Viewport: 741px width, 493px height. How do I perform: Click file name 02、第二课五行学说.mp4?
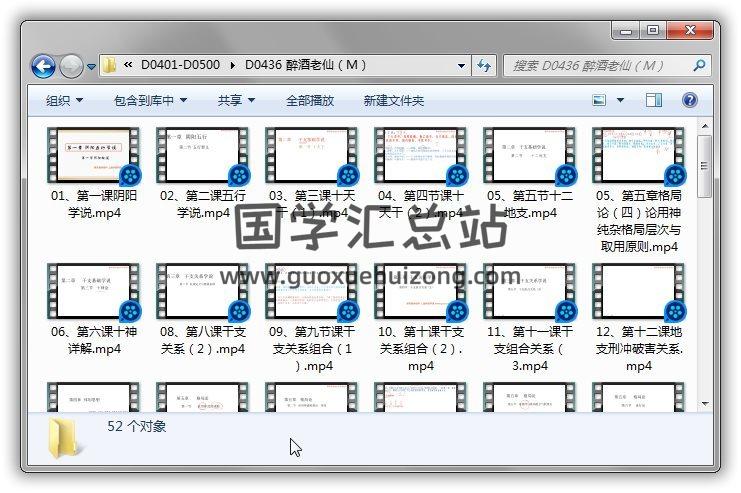(x=203, y=204)
